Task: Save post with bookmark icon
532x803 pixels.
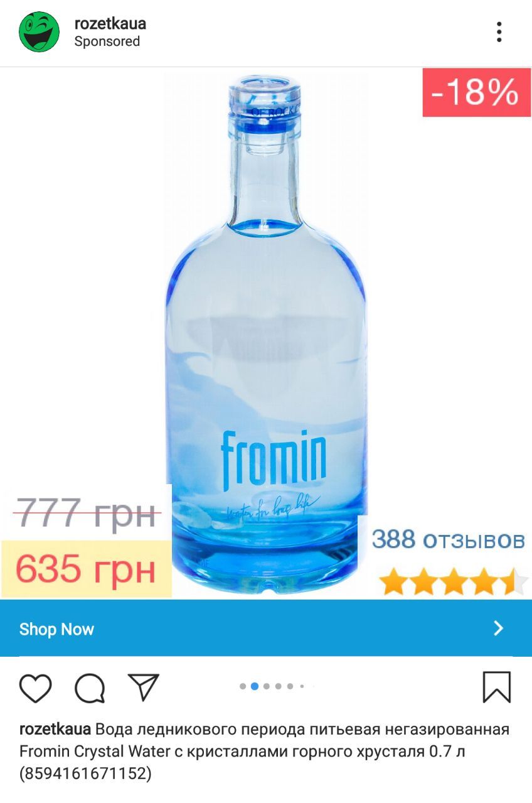Action: (x=497, y=687)
